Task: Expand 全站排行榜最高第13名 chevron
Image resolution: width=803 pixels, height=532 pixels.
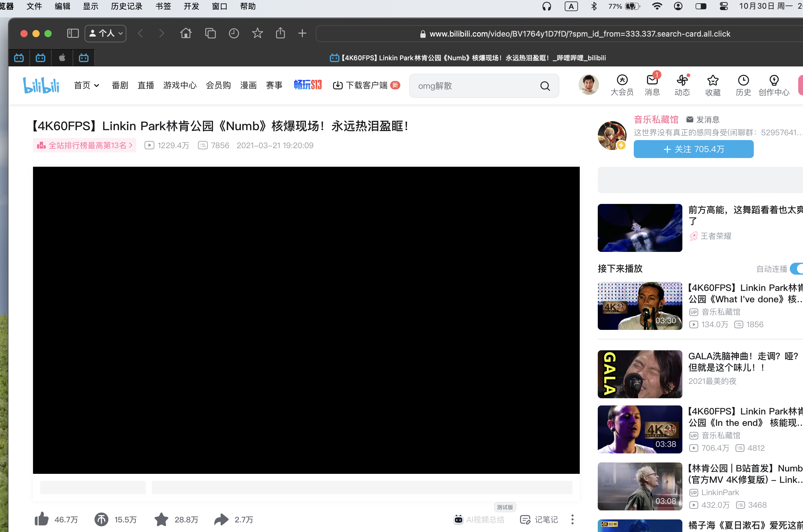Action: [131, 145]
